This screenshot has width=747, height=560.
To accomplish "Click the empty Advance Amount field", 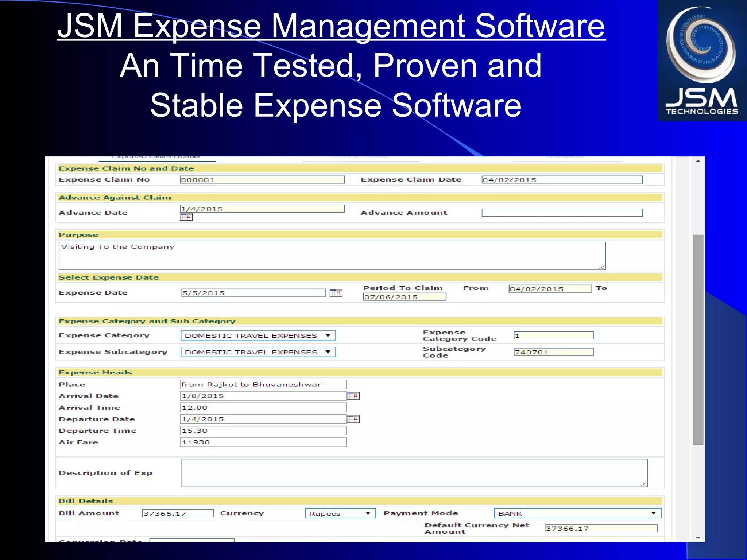I will 562,213.
